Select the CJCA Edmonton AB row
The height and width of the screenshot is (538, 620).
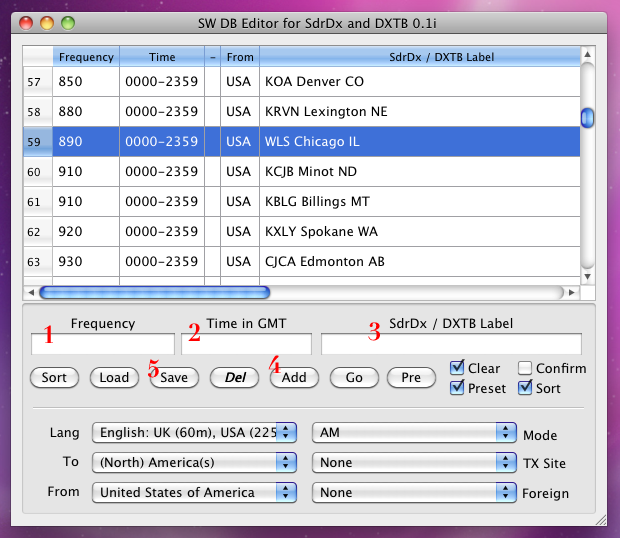coord(302,262)
